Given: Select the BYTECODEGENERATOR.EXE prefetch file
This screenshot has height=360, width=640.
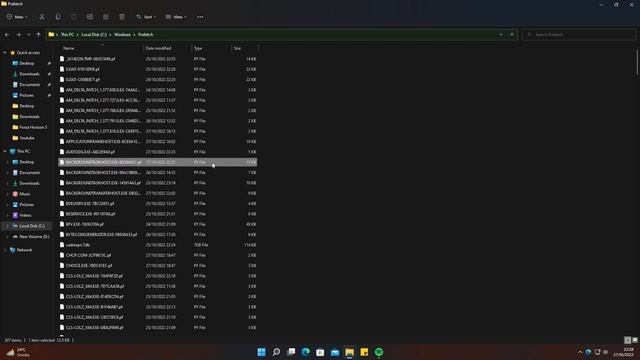Looking at the screenshot, I should tap(158, 235).
